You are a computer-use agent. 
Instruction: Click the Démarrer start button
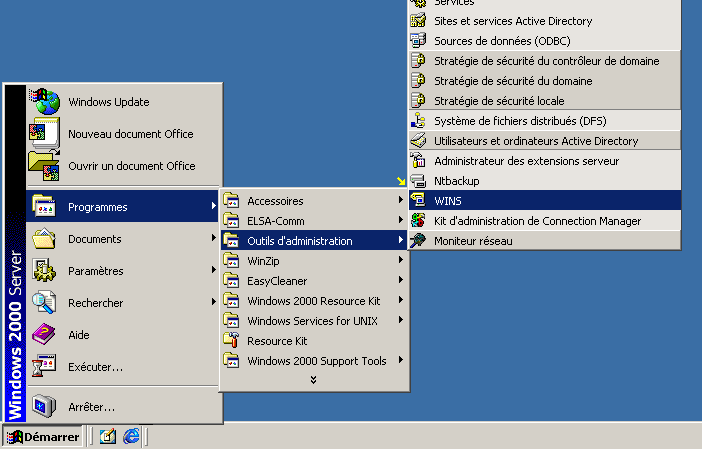click(x=43, y=436)
